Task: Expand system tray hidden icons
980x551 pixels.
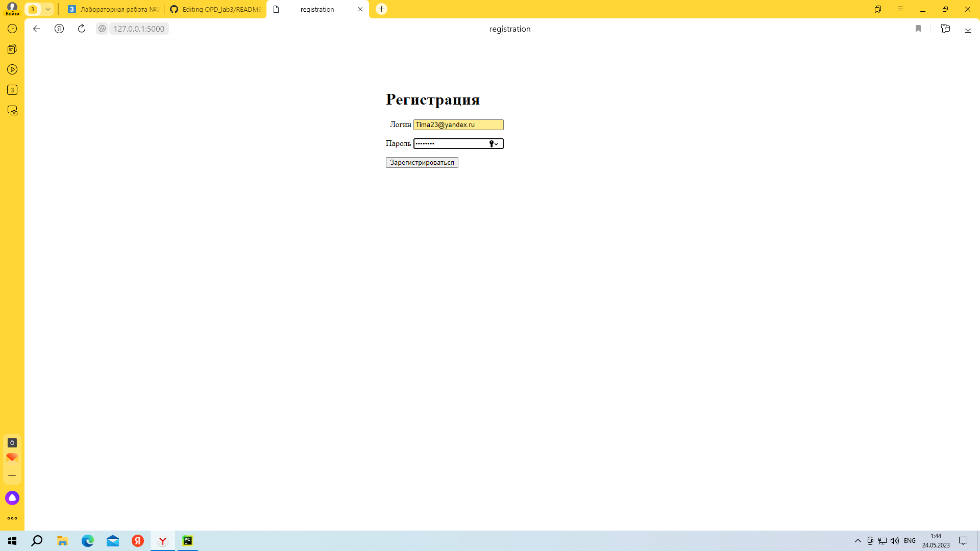Action: pyautogui.click(x=859, y=541)
